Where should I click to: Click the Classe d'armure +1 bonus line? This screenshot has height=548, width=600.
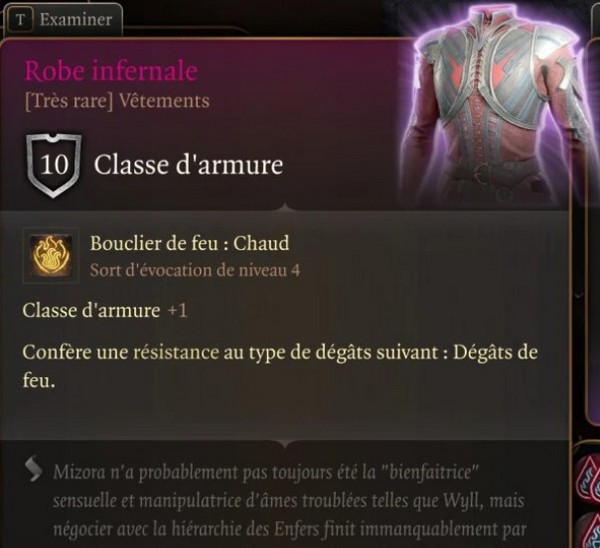[x=105, y=310]
